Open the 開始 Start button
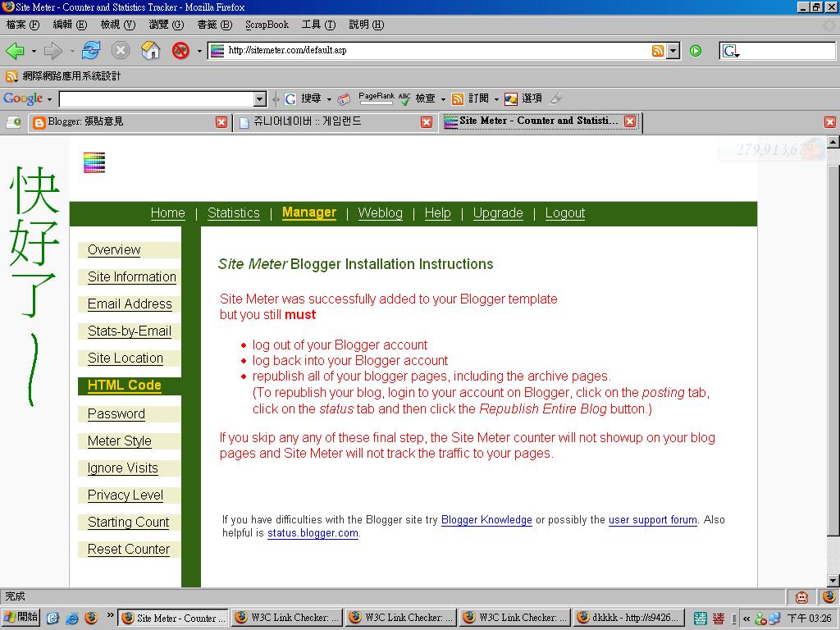Viewport: 840px width, 630px height. point(21,619)
